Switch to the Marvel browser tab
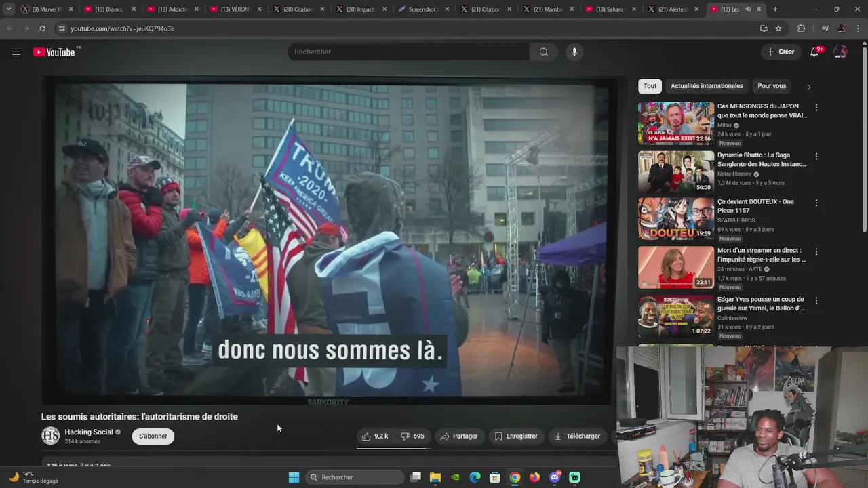Viewport: 868px width, 488px height. (46, 9)
